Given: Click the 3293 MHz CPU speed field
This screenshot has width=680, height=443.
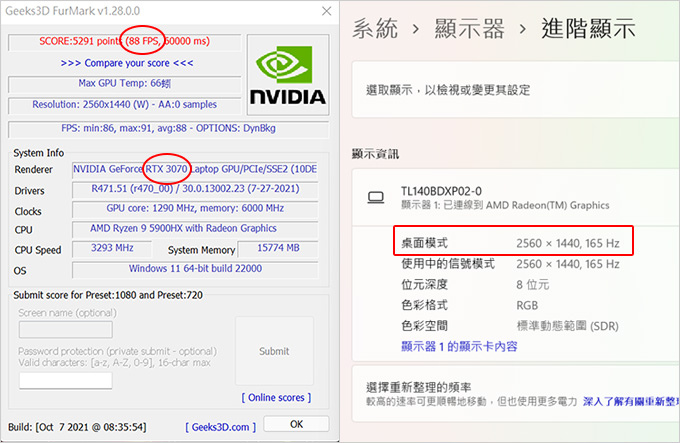Looking at the screenshot, I should (112, 248).
